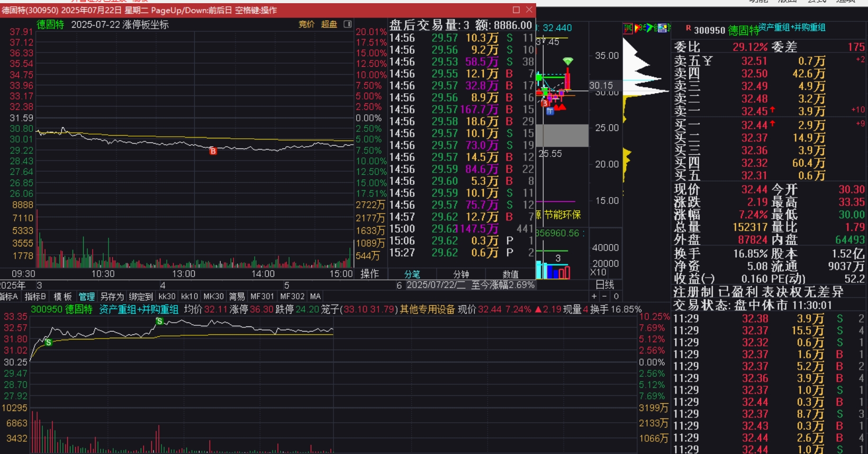
Task: Click the small panel icon beside 超盘
Action: pyautogui.click(x=348, y=24)
